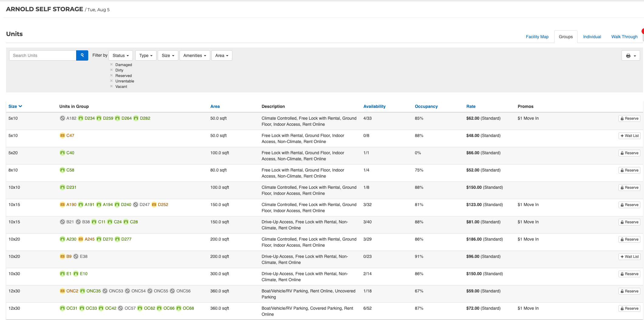Open the Walk Through tab
644x320 pixels.
[624, 37]
